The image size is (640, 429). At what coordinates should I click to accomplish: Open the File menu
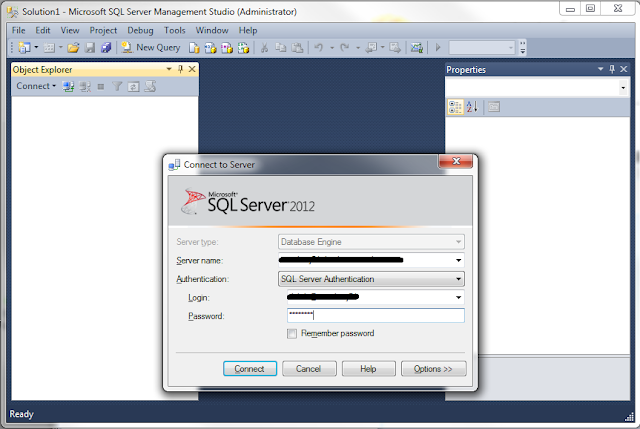pyautogui.click(x=18, y=31)
